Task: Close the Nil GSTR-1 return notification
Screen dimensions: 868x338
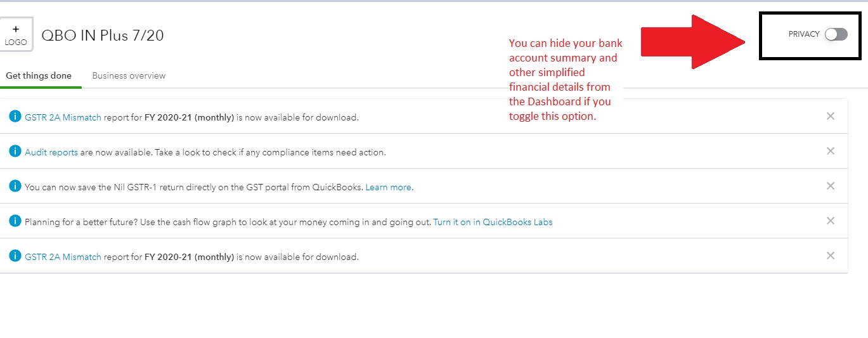Action: click(831, 186)
